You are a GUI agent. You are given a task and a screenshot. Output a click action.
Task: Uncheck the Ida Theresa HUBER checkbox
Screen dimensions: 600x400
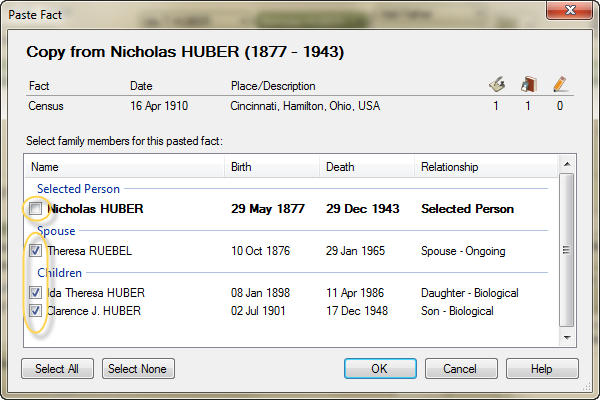tap(36, 293)
